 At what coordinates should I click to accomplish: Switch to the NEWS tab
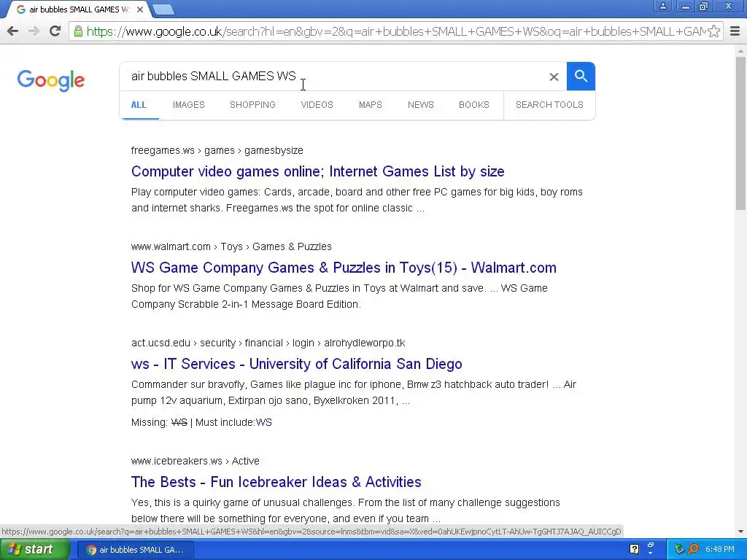tap(421, 105)
